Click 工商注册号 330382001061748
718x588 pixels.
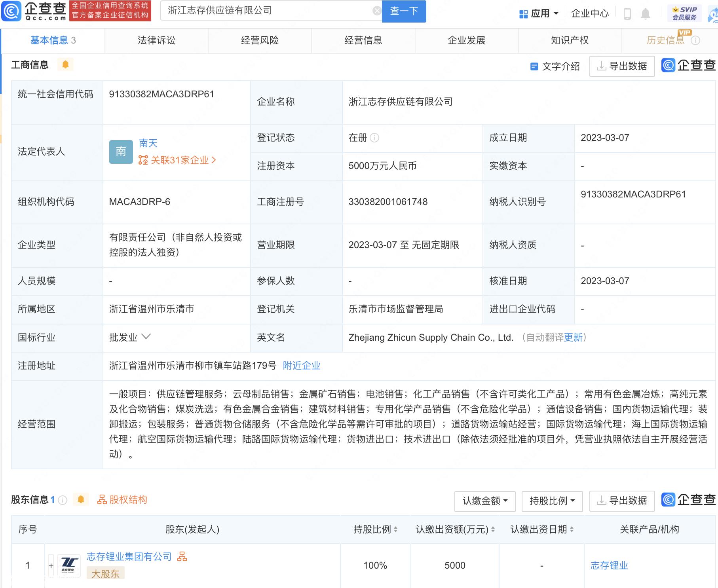(x=388, y=202)
